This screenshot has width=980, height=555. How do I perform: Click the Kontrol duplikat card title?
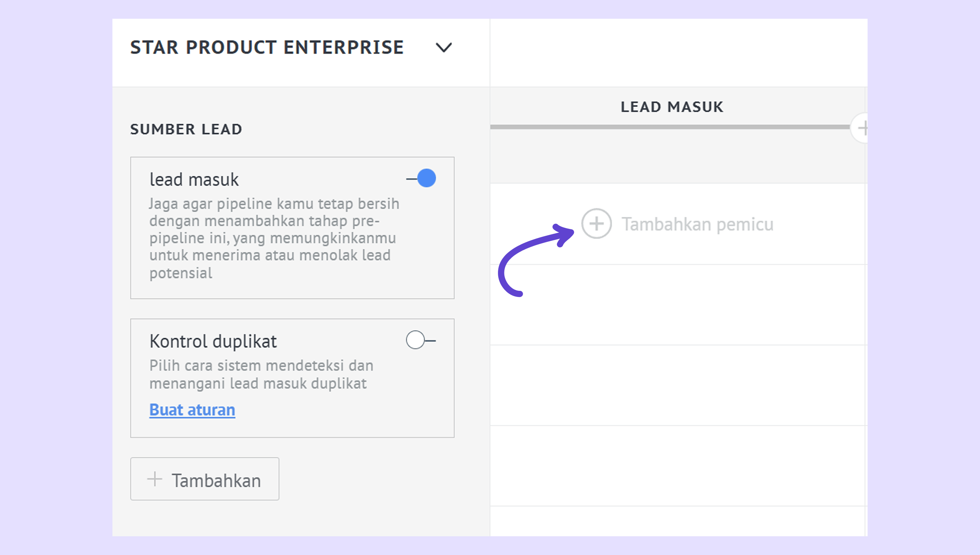pos(213,341)
